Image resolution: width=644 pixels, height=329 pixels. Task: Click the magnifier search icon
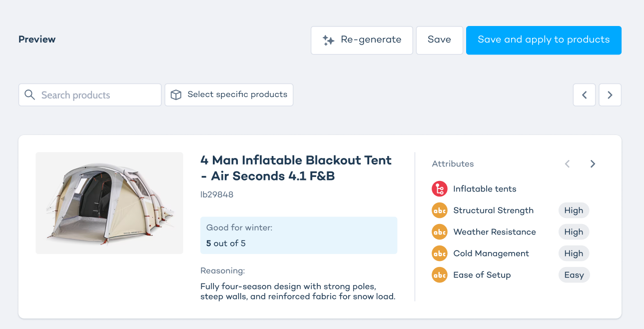click(x=30, y=95)
